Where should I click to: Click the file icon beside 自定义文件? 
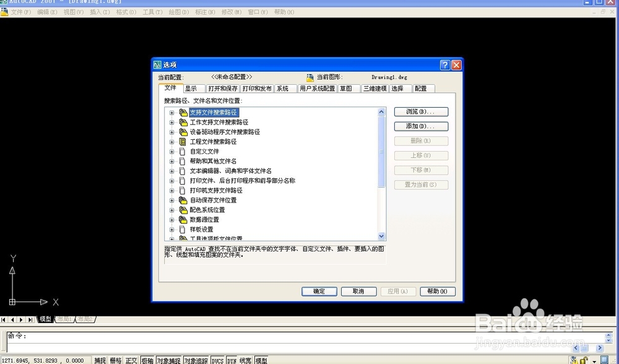click(x=182, y=152)
